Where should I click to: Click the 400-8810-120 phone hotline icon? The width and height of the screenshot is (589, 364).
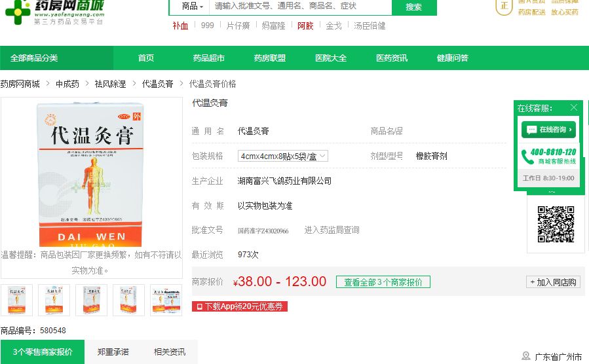point(527,156)
